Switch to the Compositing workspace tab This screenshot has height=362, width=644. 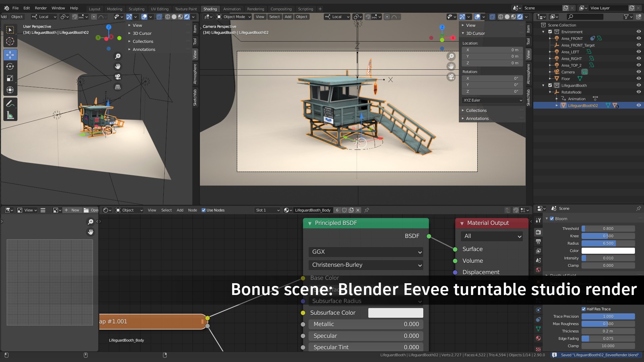[281, 9]
